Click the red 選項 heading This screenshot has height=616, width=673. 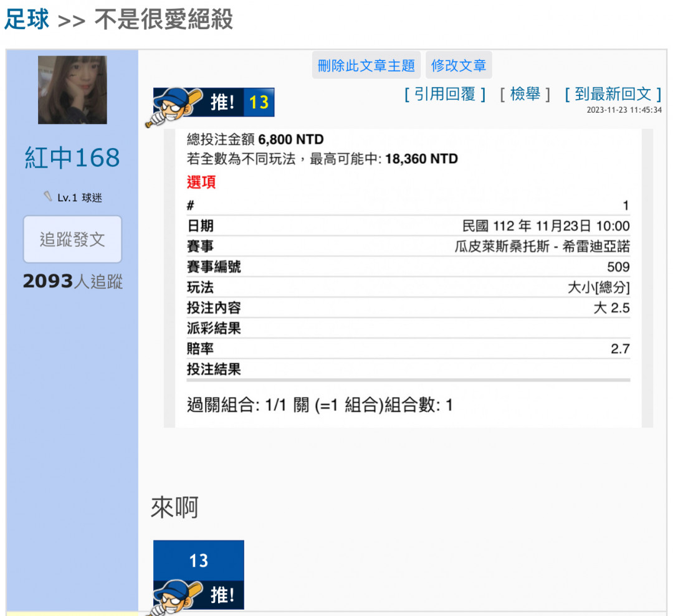tap(201, 182)
